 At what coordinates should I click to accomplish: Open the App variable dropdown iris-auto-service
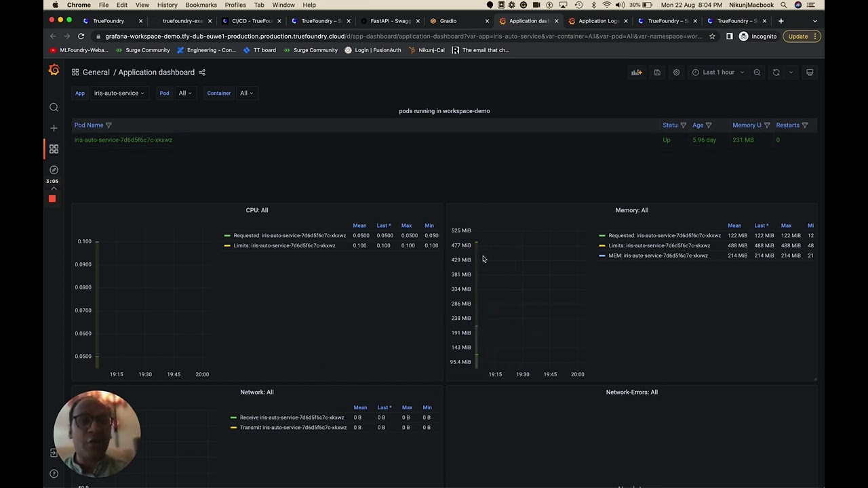(119, 93)
